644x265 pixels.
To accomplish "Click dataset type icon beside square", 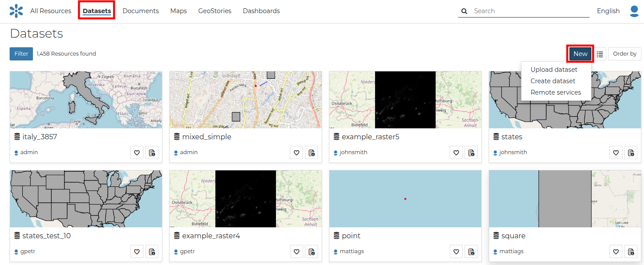I will [x=496, y=236].
